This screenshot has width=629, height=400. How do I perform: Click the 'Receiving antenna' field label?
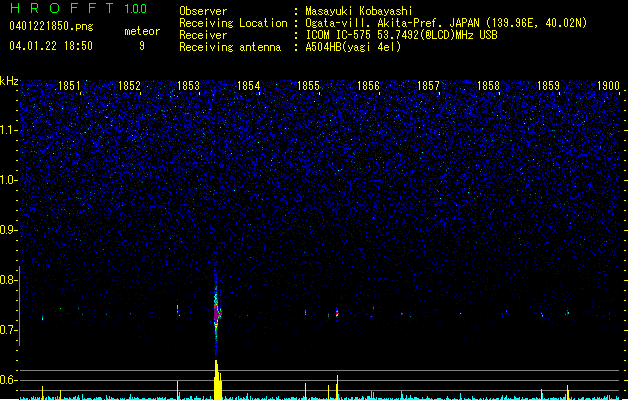click(230, 47)
